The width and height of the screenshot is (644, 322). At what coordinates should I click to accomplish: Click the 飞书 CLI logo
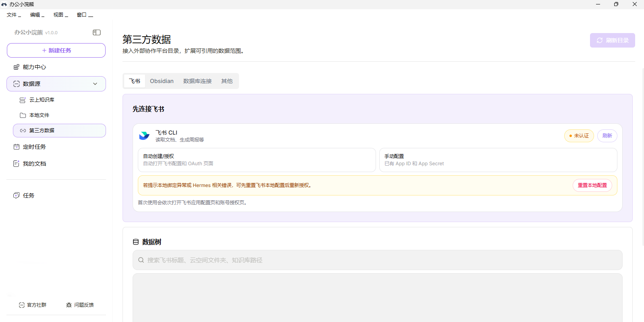click(x=144, y=136)
